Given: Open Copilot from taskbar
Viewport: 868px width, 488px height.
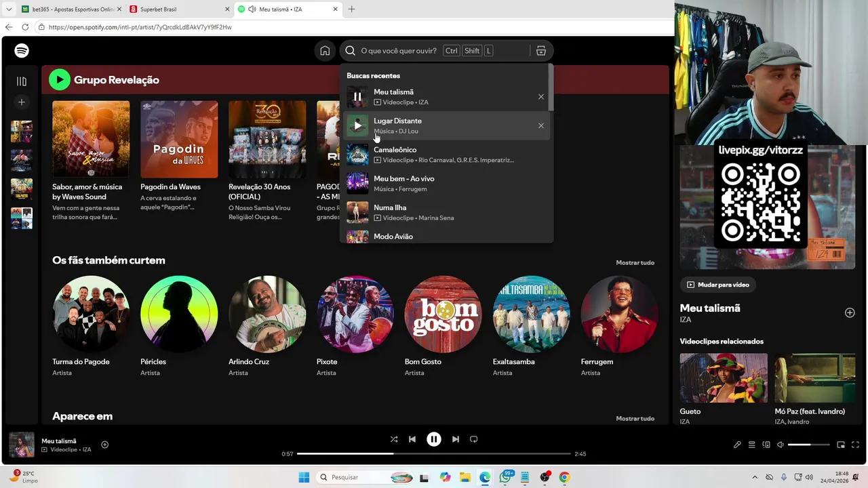Looking at the screenshot, I should 445,477.
